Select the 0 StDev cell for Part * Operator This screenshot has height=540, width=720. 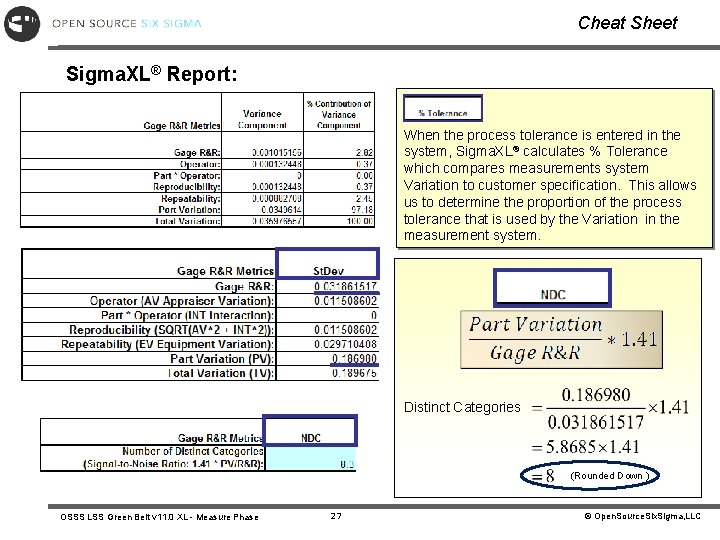click(374, 315)
